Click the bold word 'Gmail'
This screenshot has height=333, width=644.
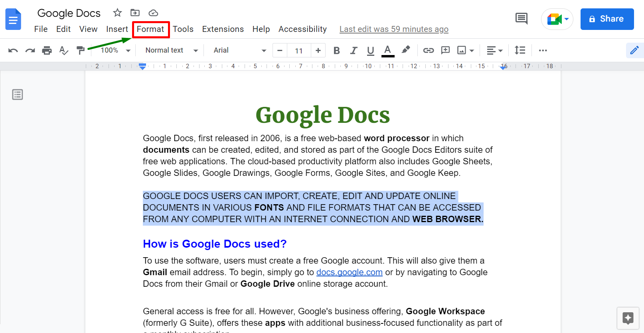155,272
